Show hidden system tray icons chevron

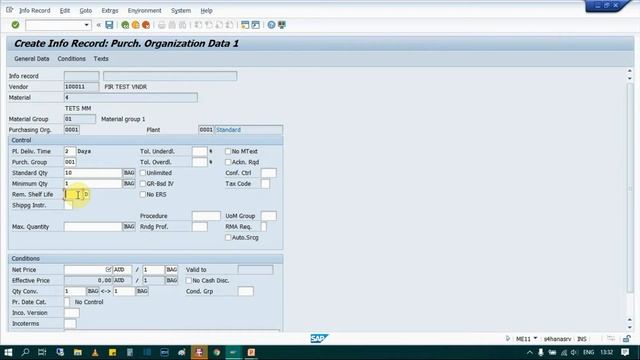(x=529, y=352)
